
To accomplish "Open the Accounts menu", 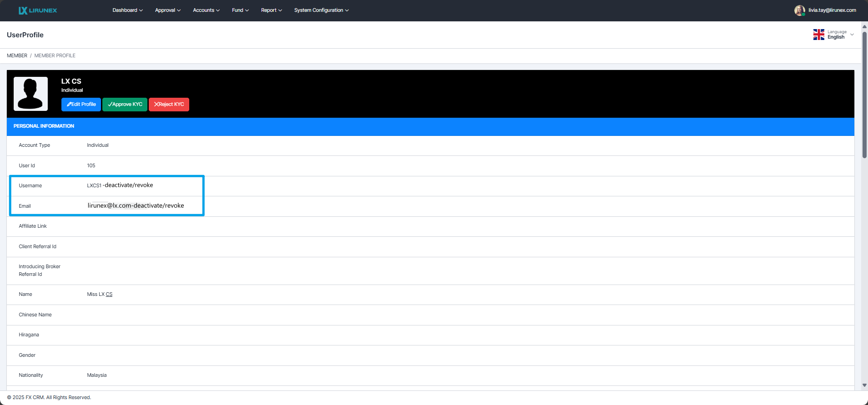I will 206,10.
